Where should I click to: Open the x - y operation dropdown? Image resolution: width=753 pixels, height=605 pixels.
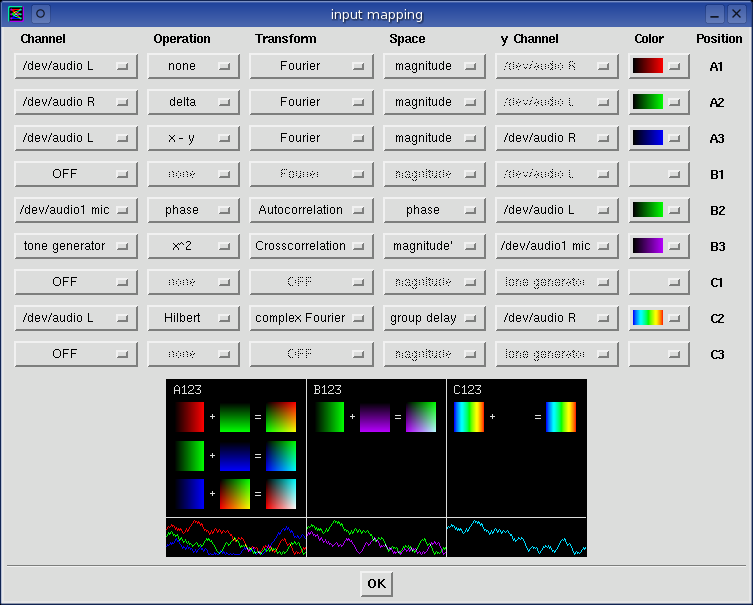[193, 138]
